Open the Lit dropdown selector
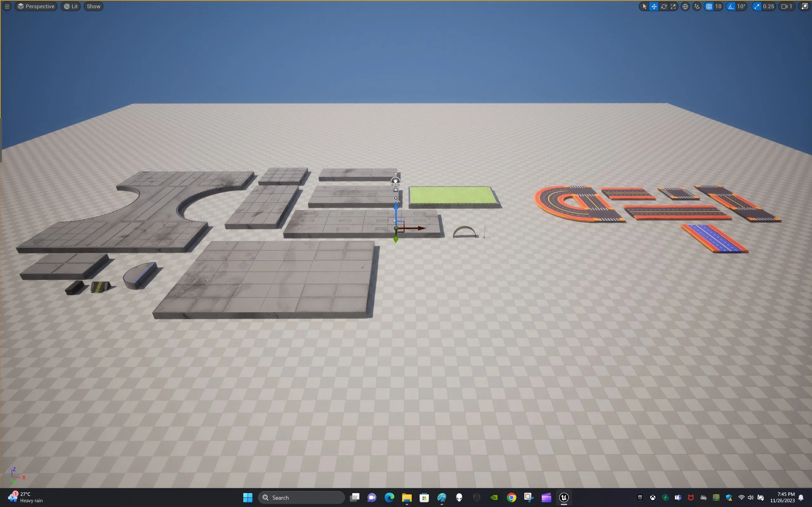The image size is (812, 507). [x=71, y=6]
